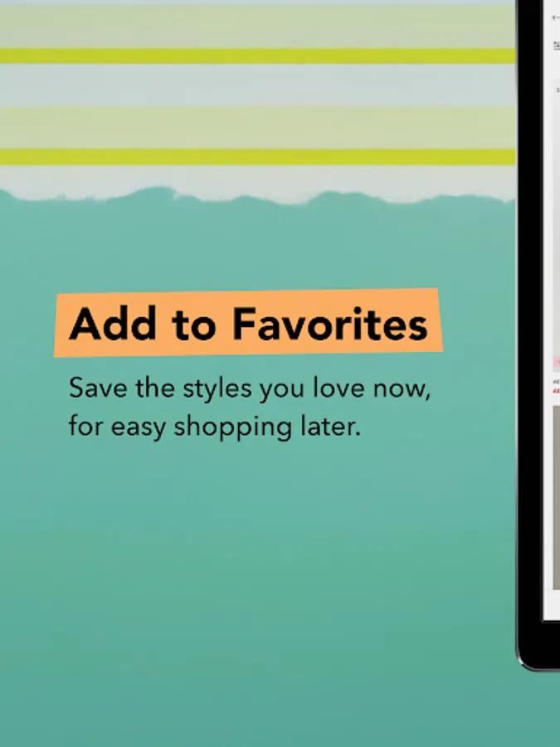Viewport: 560px width, 747px height.
Task: Click the lower bright lime stripe
Action: tap(257, 157)
